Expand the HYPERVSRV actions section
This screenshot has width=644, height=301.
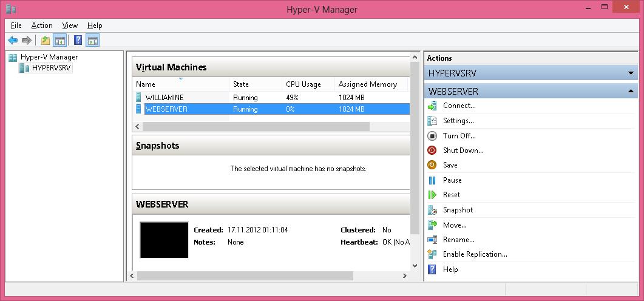pos(631,73)
